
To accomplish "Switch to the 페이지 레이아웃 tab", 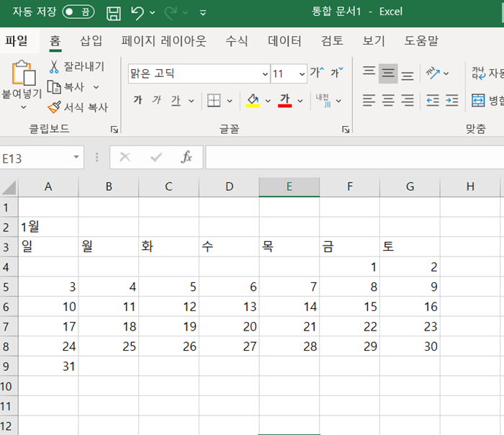I will point(164,41).
